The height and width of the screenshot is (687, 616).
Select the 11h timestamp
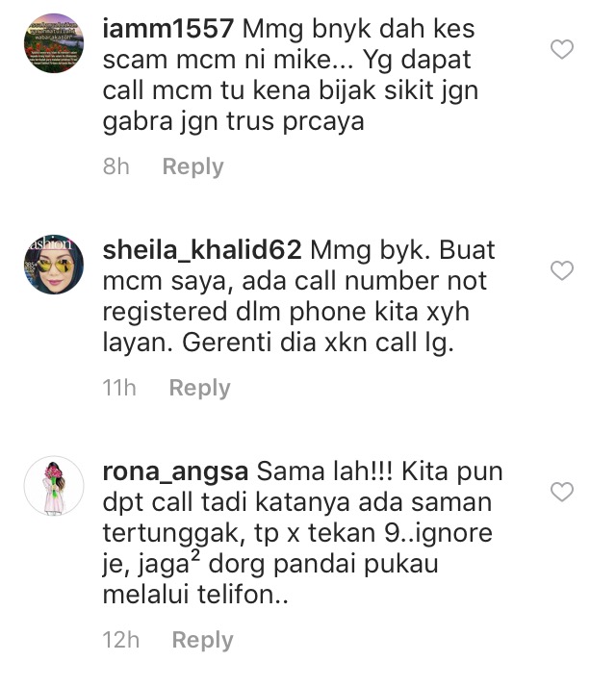[x=119, y=388]
